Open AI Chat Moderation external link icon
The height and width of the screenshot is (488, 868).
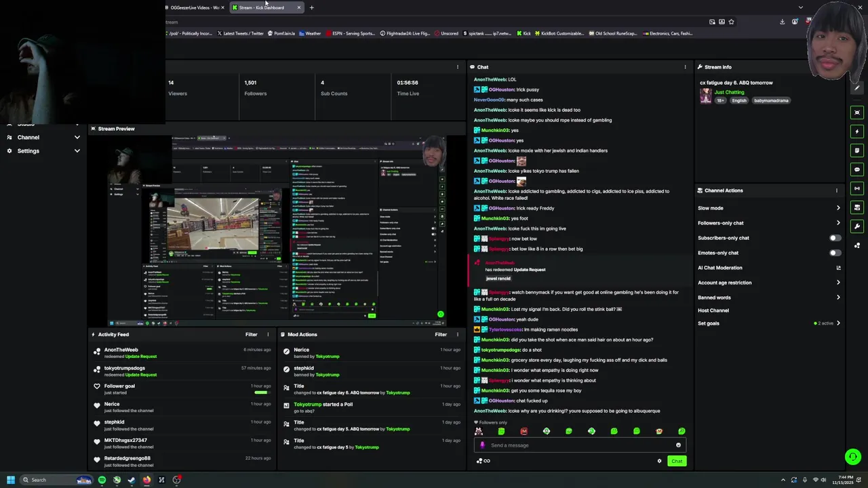[x=838, y=268]
